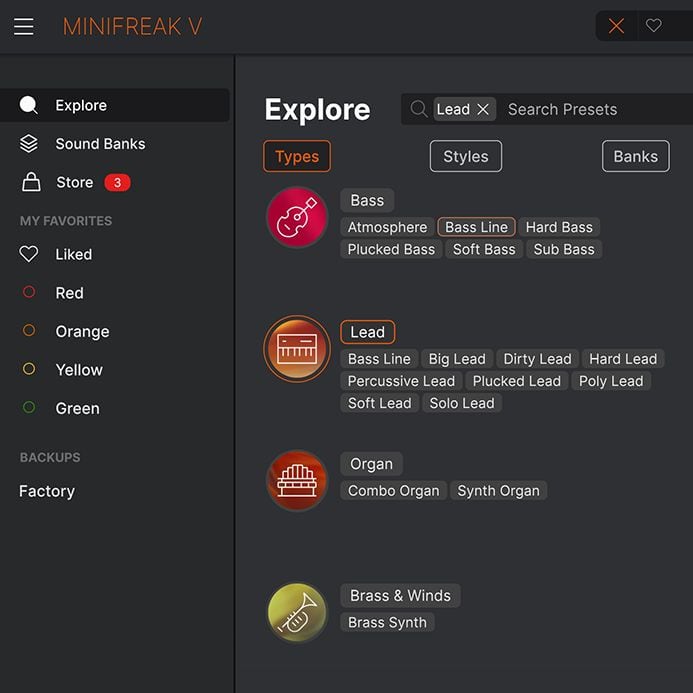
Task: Expand the Types filter dropdown
Action: pyautogui.click(x=297, y=156)
